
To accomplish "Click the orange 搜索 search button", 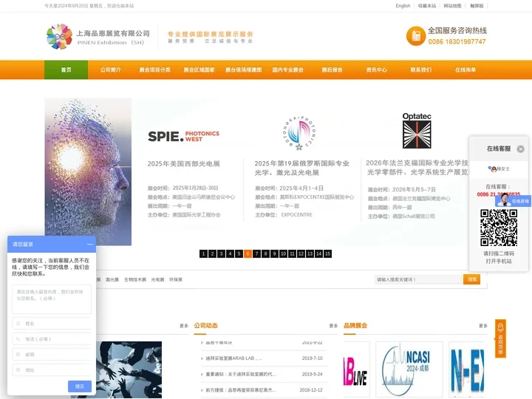I will click(x=472, y=279).
